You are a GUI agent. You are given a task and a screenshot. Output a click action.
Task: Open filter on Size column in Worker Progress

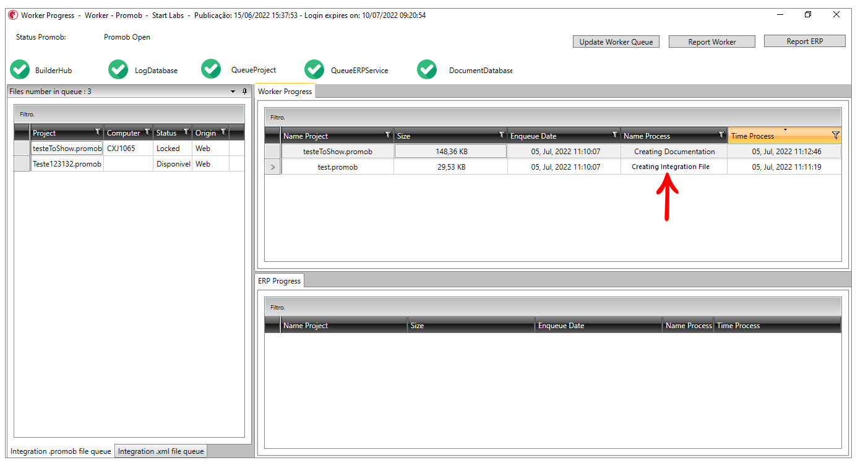point(502,135)
